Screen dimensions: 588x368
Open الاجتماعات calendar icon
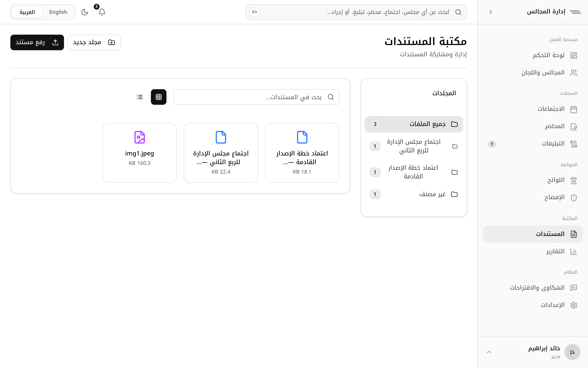pyautogui.click(x=574, y=109)
